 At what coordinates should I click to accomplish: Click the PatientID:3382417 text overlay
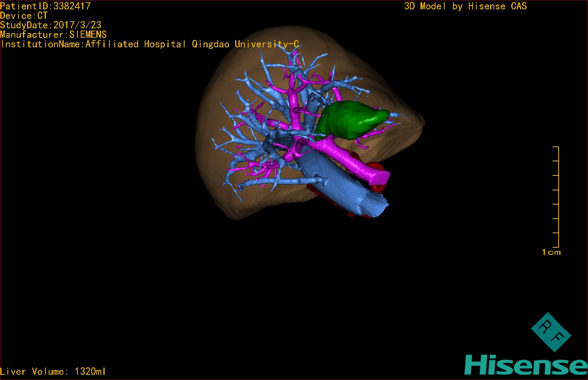click(45, 6)
